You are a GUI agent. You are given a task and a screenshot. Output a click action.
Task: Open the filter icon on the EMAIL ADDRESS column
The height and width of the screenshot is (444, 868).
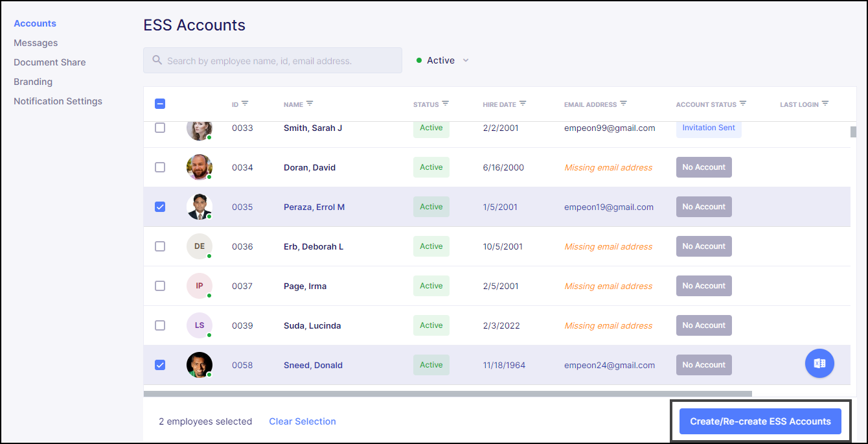pyautogui.click(x=623, y=103)
